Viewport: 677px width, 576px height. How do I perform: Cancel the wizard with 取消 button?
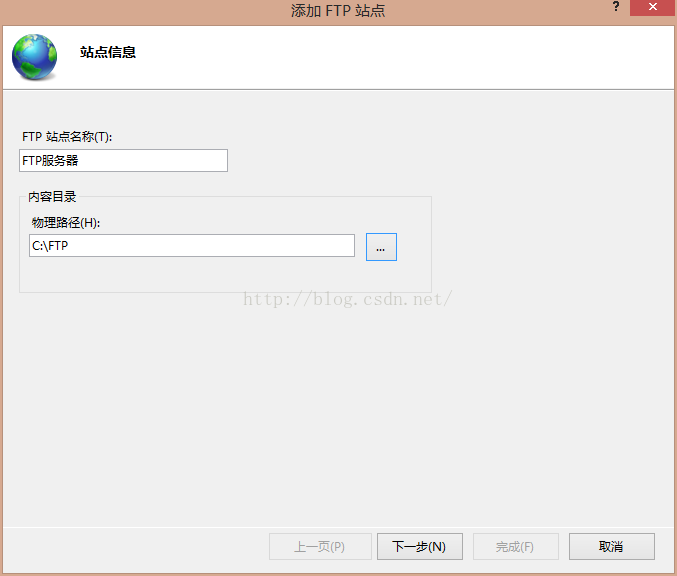(x=611, y=547)
